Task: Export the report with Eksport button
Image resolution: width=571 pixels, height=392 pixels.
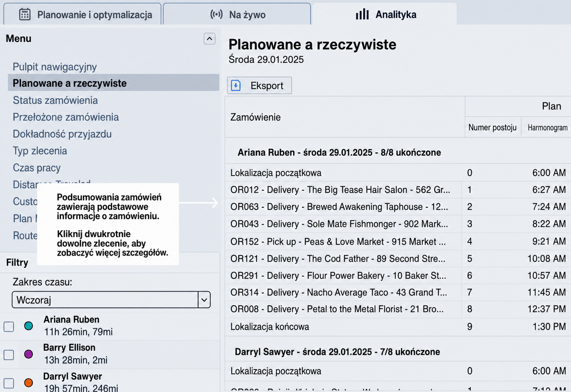Action: click(x=260, y=85)
